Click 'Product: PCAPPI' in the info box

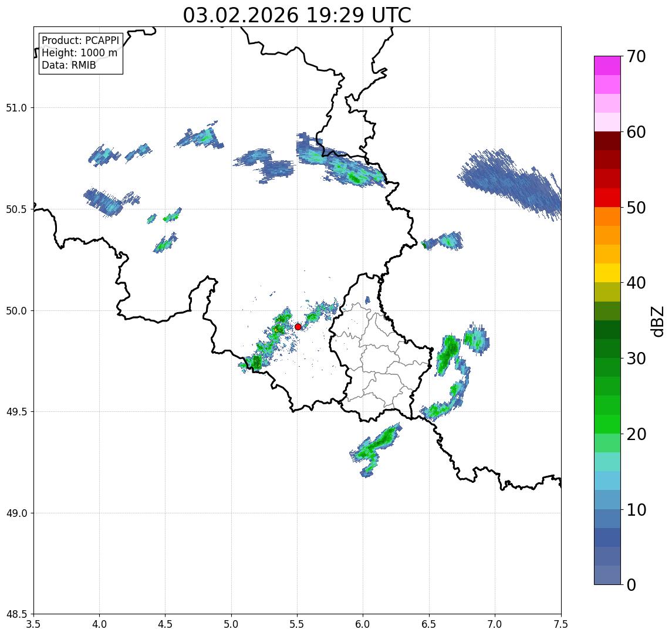[x=80, y=40]
